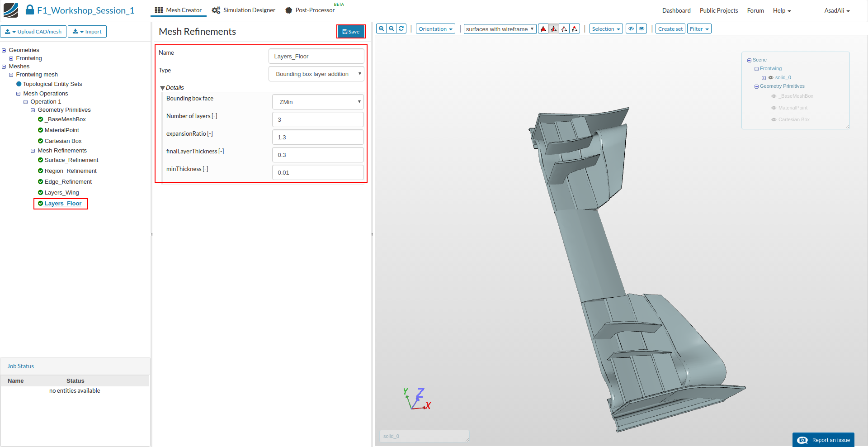Expand the Frontwing geometry tree node
The image size is (868, 447).
click(11, 58)
